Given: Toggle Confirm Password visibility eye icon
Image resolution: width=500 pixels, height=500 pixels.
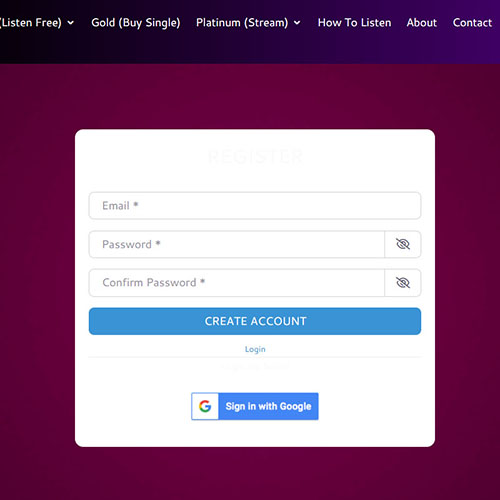Looking at the screenshot, I should (403, 283).
